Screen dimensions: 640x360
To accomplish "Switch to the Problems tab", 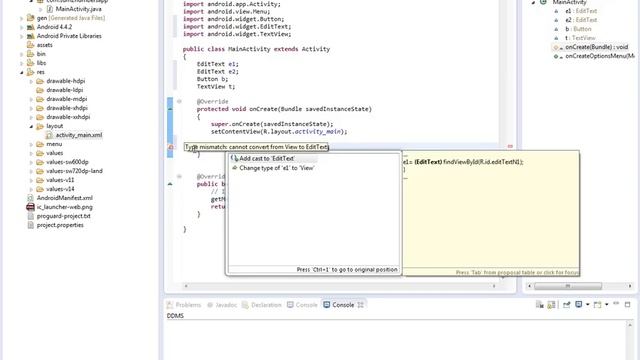I will tap(184, 305).
